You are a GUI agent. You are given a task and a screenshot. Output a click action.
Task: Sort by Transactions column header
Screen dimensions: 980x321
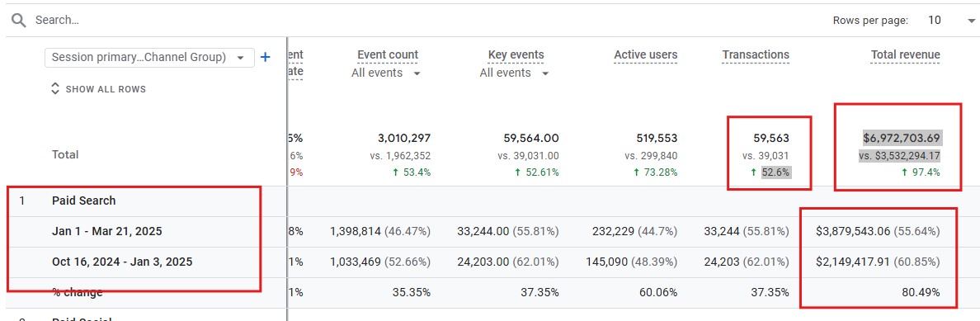[756, 54]
